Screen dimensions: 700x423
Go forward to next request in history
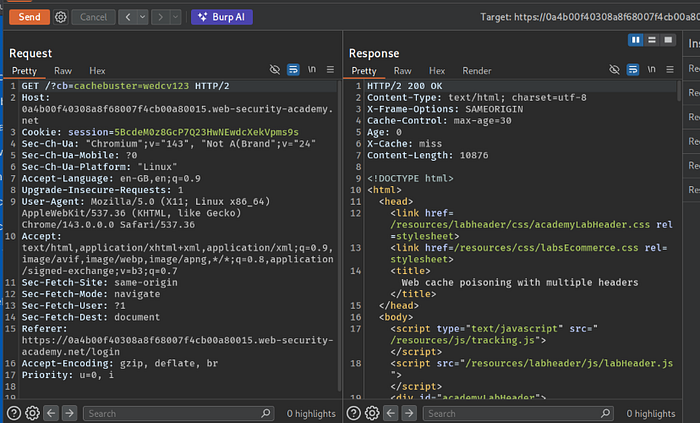coord(161,17)
